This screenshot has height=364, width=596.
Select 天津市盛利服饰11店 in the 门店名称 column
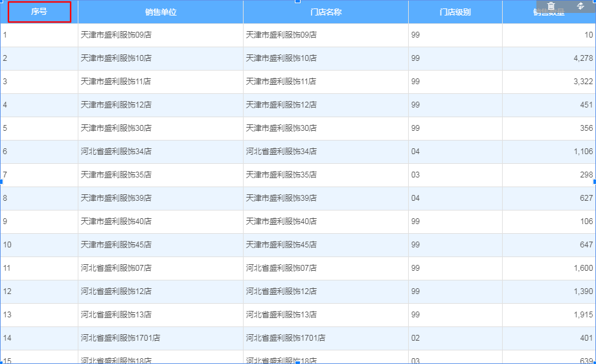pyautogui.click(x=281, y=82)
